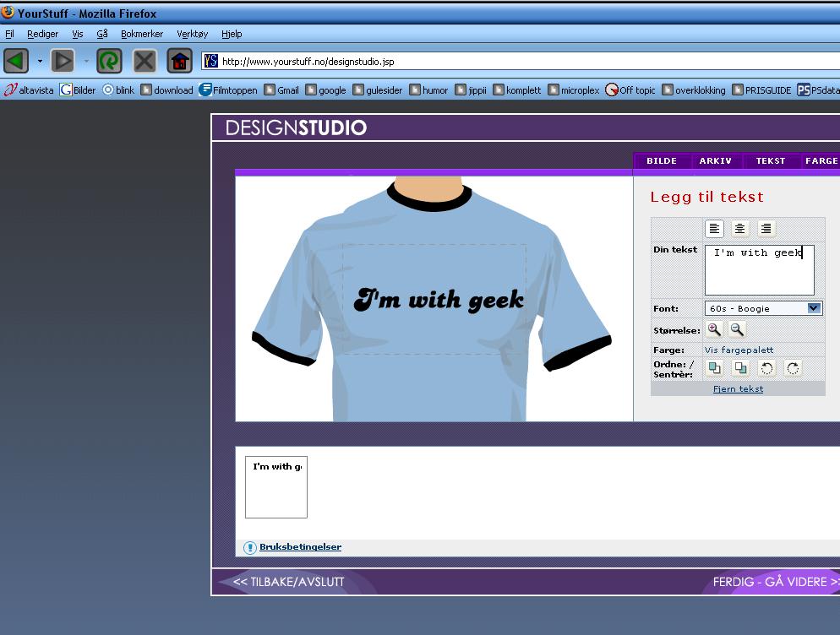Screen dimensions: 840x635
Task: Open the Gå menu
Action: point(102,34)
